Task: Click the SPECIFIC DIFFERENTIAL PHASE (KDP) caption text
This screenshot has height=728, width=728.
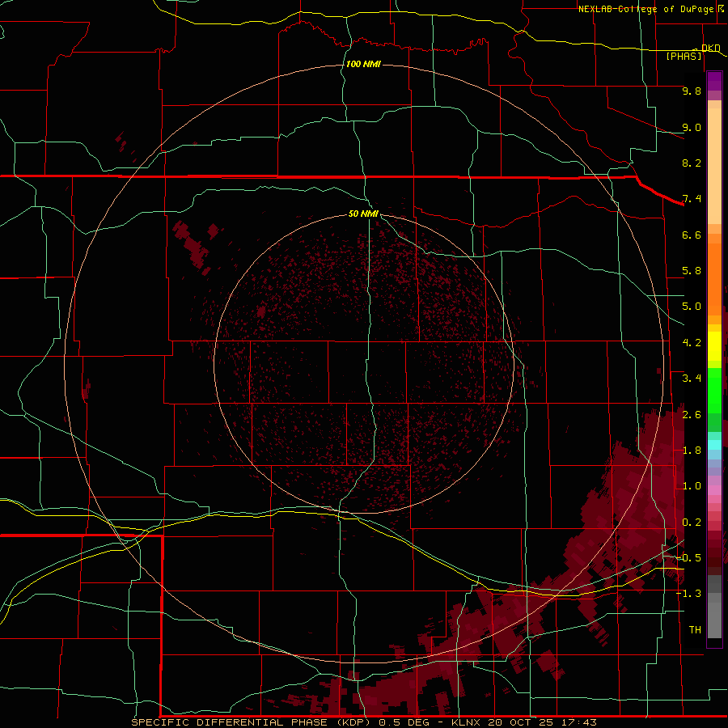Action: [x=251, y=722]
